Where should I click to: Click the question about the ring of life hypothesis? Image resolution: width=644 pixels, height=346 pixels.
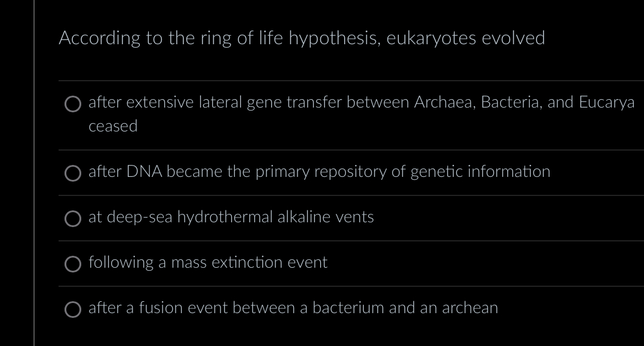point(302,38)
